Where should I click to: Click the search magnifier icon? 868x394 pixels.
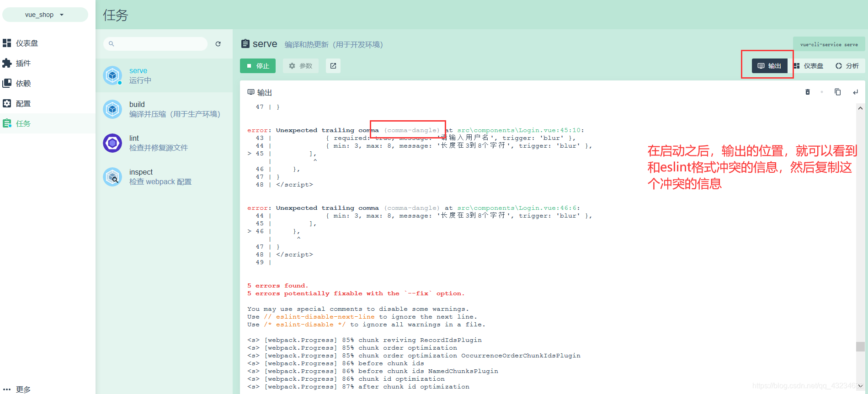point(111,44)
